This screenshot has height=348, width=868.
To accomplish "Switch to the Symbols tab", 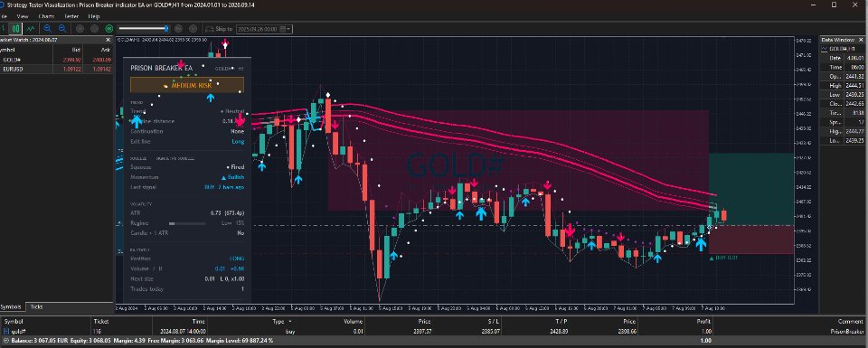I will pos(12,306).
